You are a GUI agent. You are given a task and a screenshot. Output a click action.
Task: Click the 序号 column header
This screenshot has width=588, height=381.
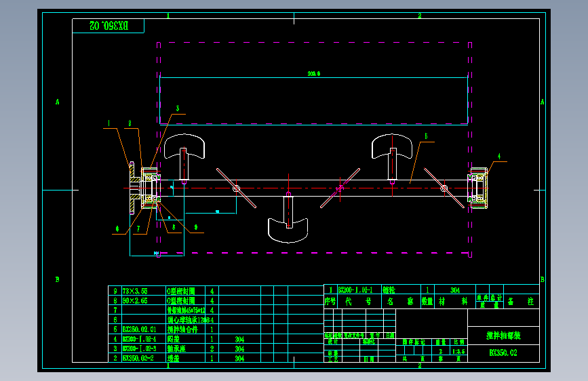pyautogui.click(x=330, y=301)
